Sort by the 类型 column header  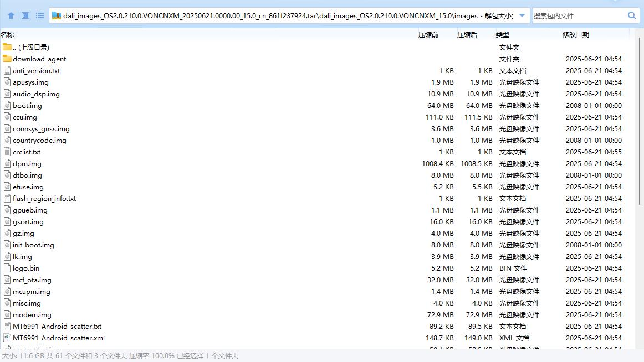(502, 34)
